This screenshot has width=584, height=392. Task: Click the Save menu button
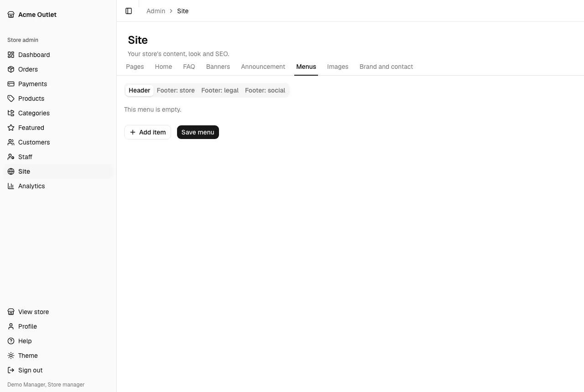tap(198, 132)
